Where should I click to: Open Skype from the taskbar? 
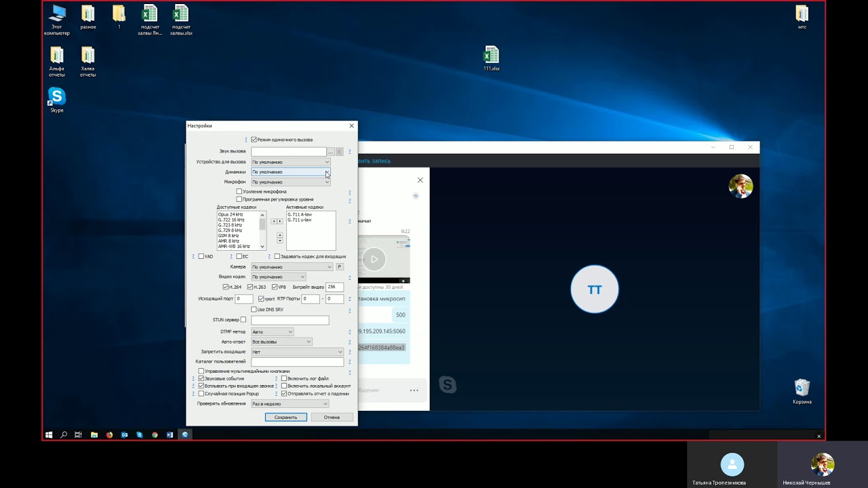[140, 434]
